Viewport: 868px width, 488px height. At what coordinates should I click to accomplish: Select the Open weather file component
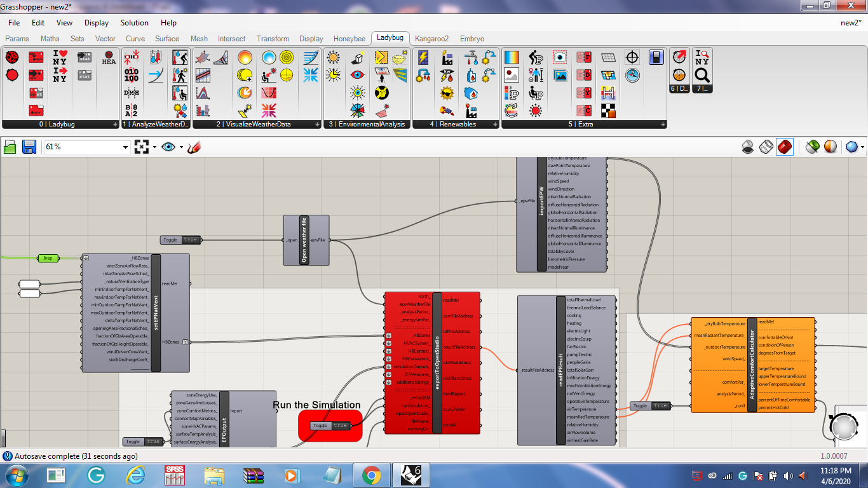306,240
